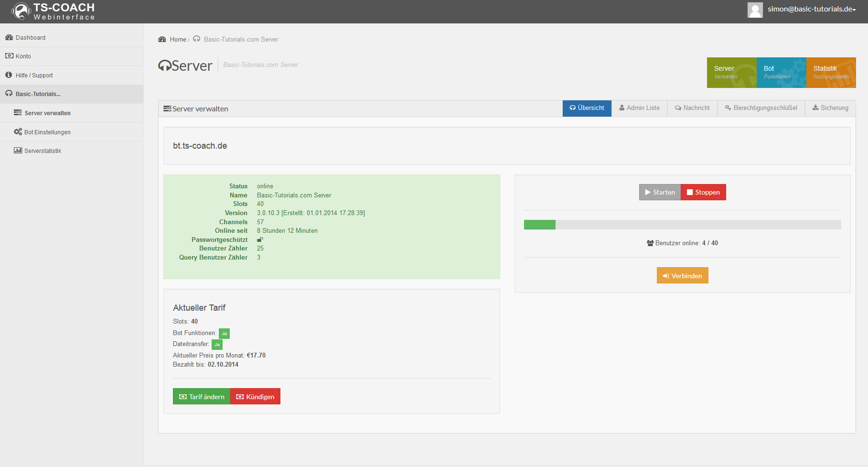This screenshot has width=868, height=467.
Task: Click the Server verwalten list icon
Action: (x=18, y=113)
